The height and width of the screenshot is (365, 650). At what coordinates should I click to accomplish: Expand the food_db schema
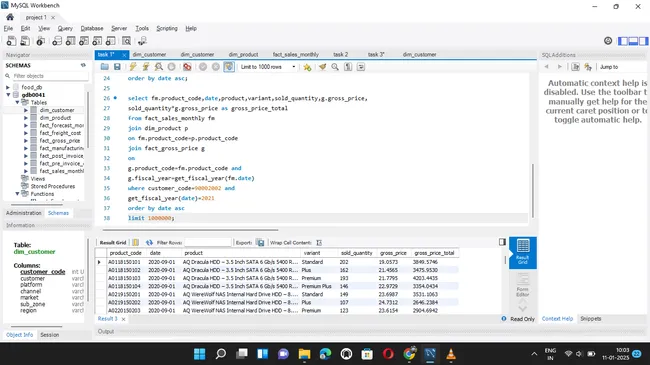pos(8,87)
